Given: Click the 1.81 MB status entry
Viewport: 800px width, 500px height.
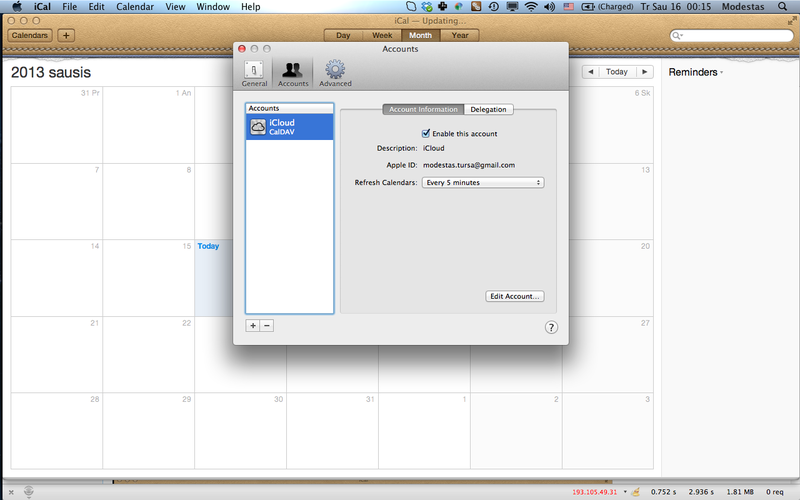Looking at the screenshot, I should pyautogui.click(x=740, y=492).
